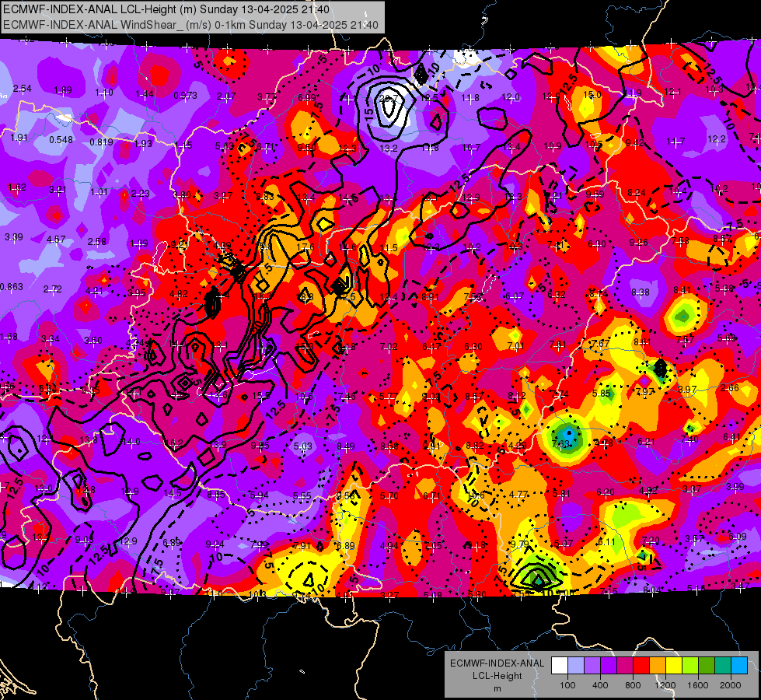Click the legend tick label 1600

[x=698, y=685]
